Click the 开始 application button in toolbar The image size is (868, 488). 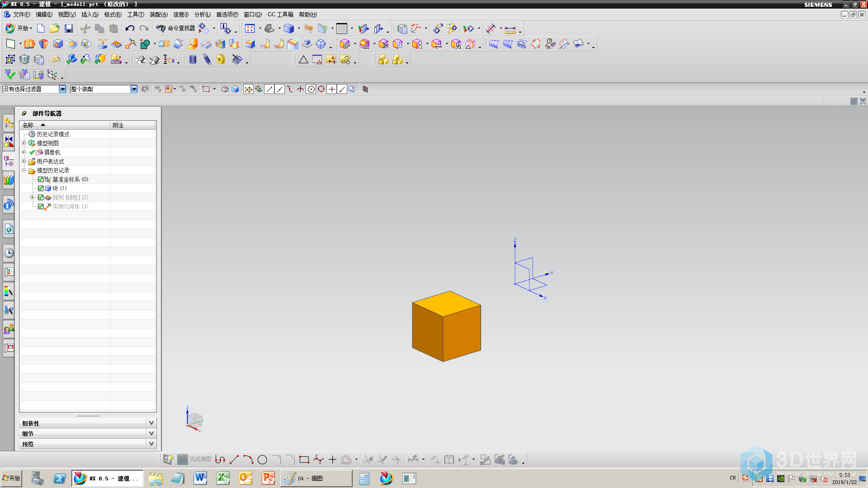19,28
